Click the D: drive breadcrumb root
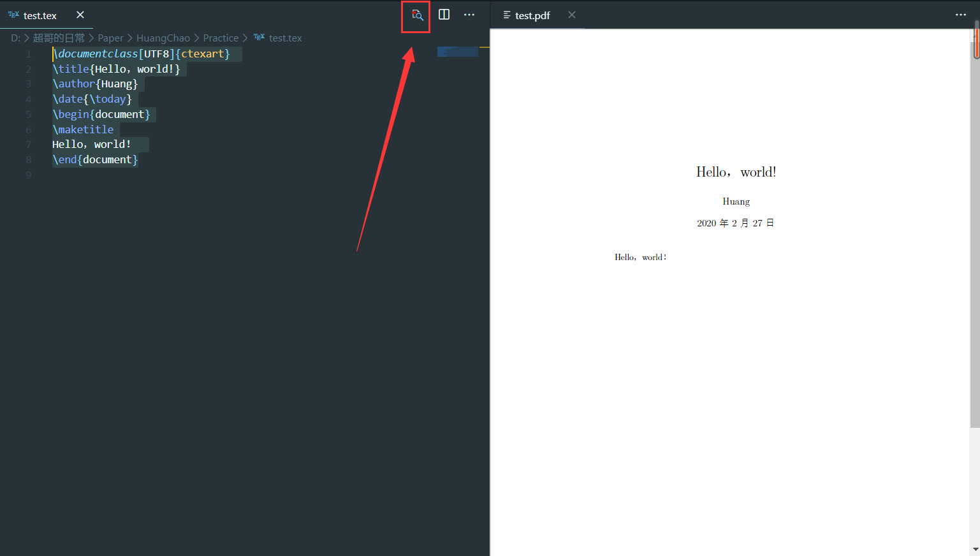Image resolution: width=980 pixels, height=556 pixels. coord(14,38)
